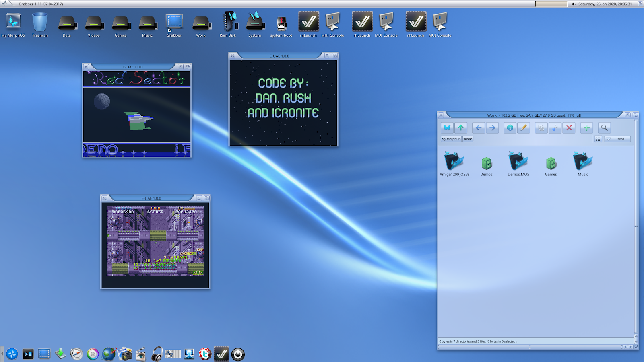Collapse the dock with its left arrow handle
This screenshot has height=362, width=644.
coord(2,354)
